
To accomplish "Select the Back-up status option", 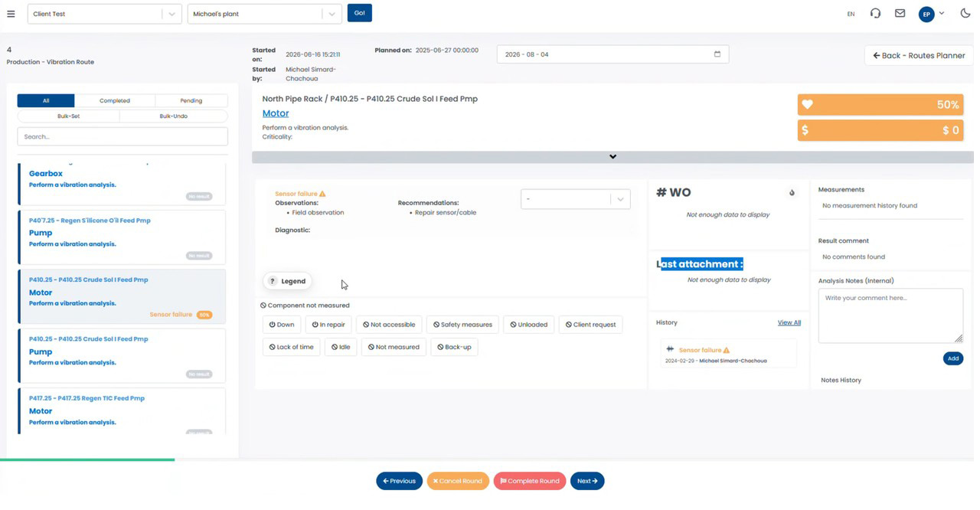I will tap(454, 347).
